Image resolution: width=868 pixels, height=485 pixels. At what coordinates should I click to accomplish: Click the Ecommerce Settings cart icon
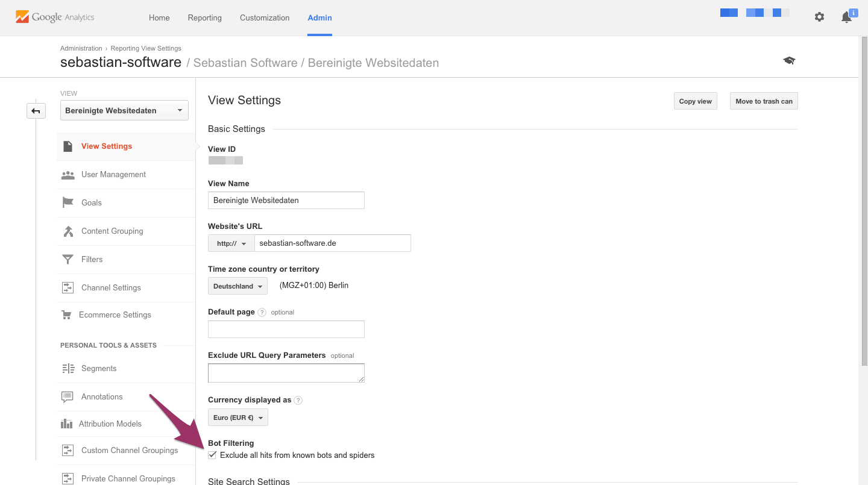coord(66,315)
